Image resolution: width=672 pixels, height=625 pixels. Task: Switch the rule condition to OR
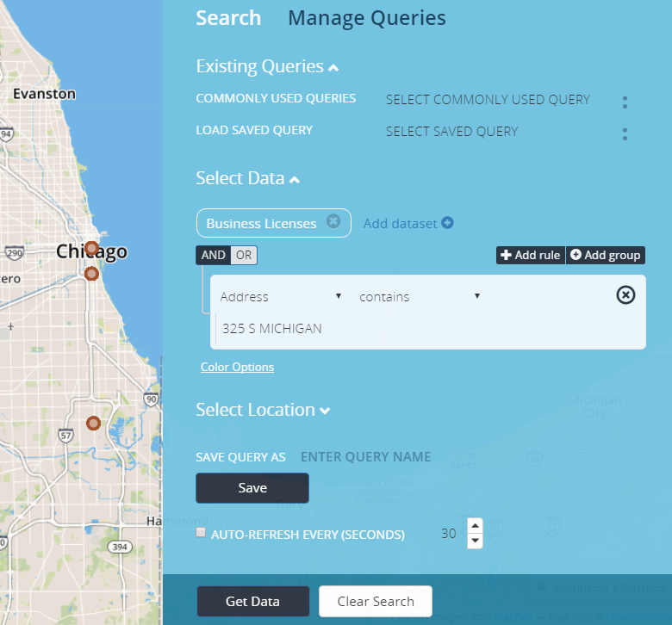coord(244,255)
